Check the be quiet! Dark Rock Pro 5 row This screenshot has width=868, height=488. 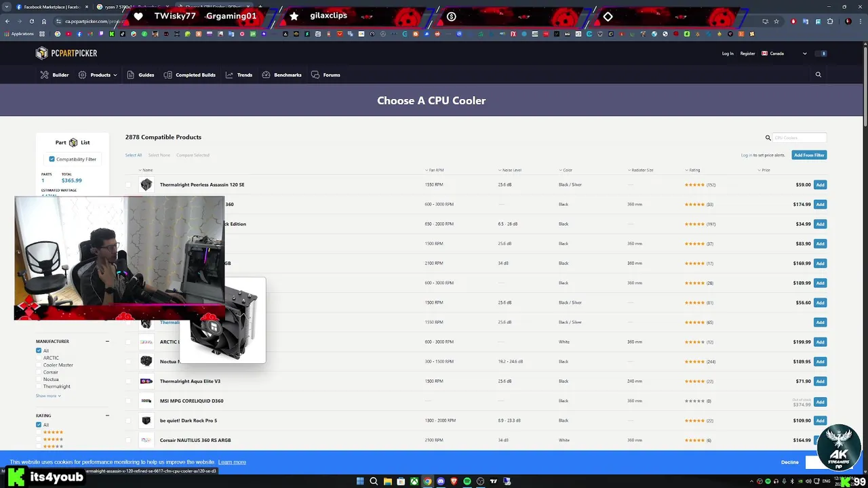(128, 421)
